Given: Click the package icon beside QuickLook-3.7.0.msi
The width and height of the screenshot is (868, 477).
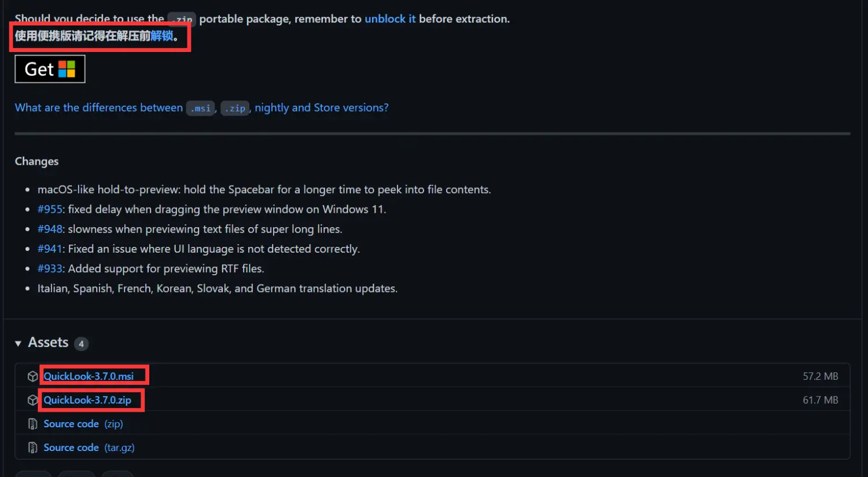Looking at the screenshot, I should click(32, 376).
